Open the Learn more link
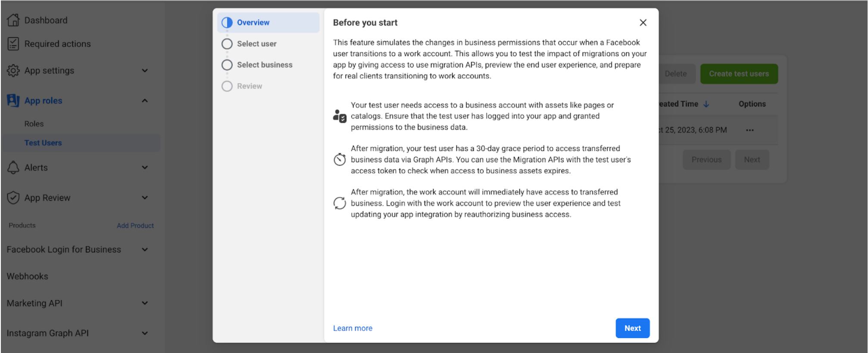The image size is (868, 353). pyautogui.click(x=353, y=328)
